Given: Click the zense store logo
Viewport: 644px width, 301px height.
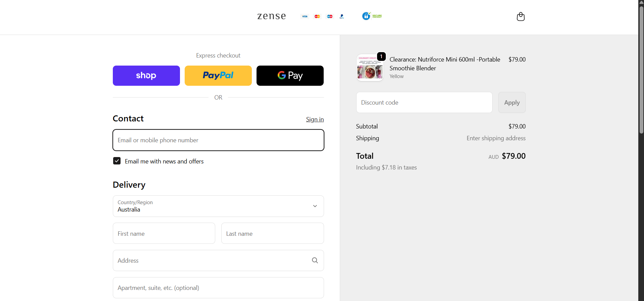Looking at the screenshot, I should pos(272,16).
